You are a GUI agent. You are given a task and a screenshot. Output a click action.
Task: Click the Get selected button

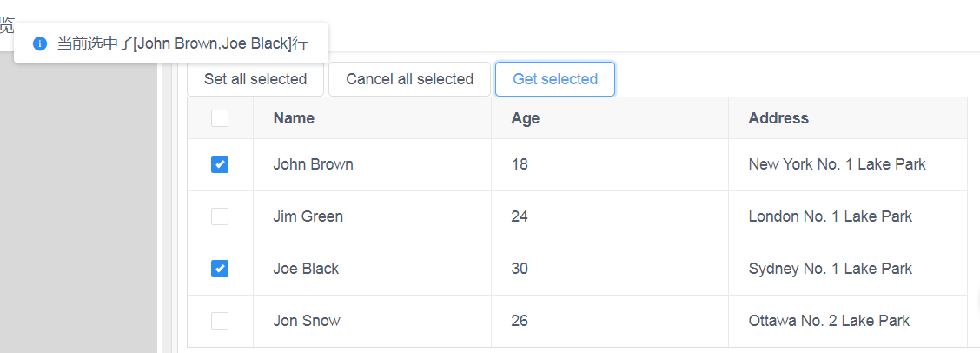coord(555,79)
